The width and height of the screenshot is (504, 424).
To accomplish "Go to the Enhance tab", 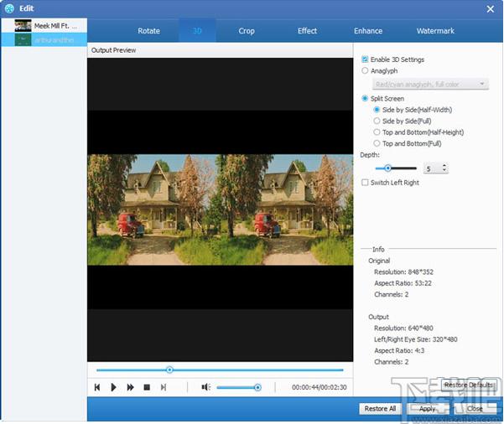I will tap(368, 31).
